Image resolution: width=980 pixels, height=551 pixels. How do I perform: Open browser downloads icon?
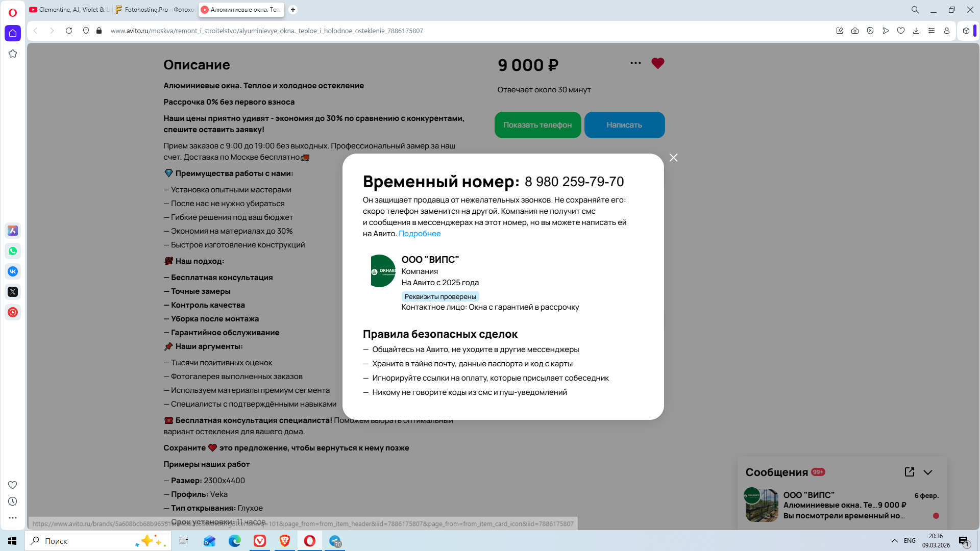coord(916,31)
